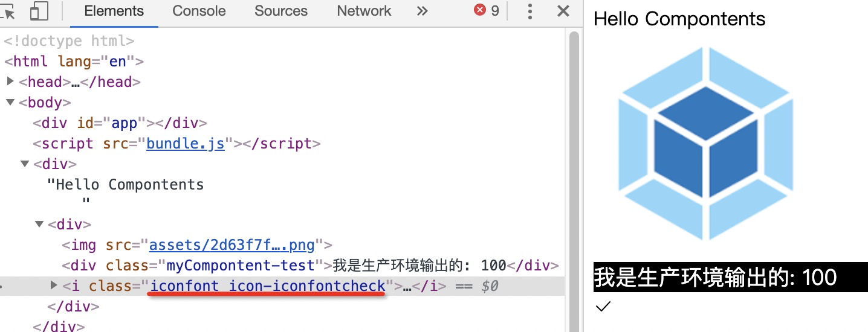This screenshot has height=332, width=868.
Task: Select the div id="app" node
Action: click(x=120, y=123)
